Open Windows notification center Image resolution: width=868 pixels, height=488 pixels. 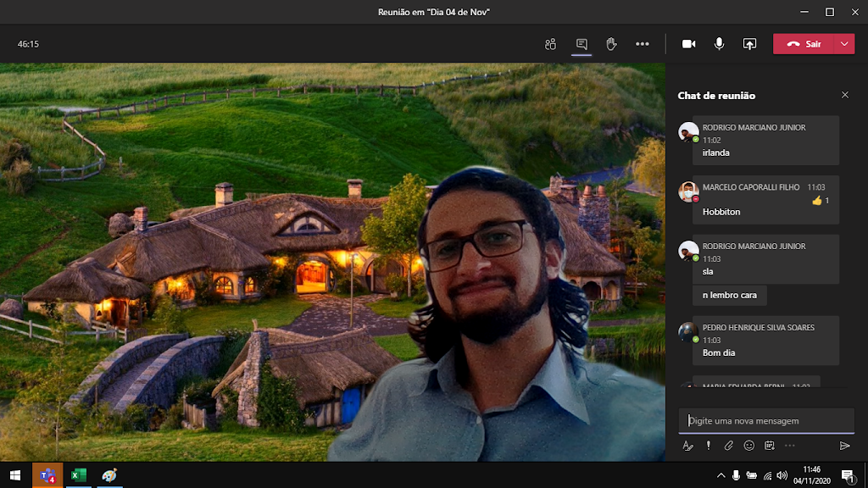point(848,475)
